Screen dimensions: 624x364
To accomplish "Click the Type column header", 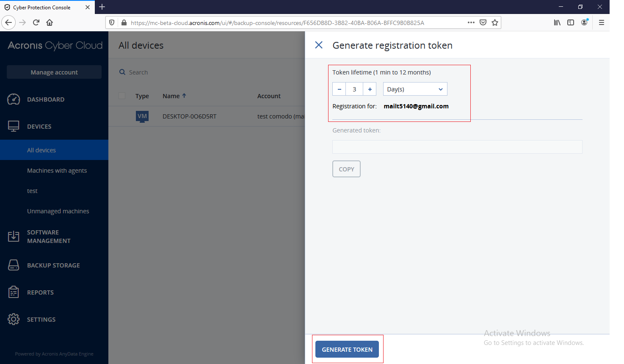I will coord(142,96).
